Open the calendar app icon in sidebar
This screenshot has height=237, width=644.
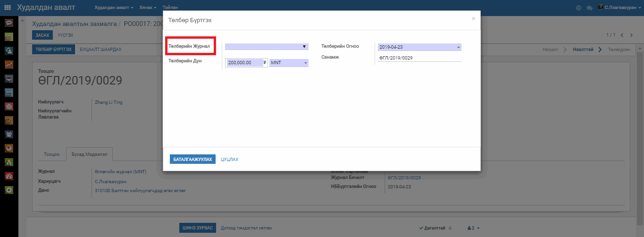pyautogui.click(x=8, y=36)
